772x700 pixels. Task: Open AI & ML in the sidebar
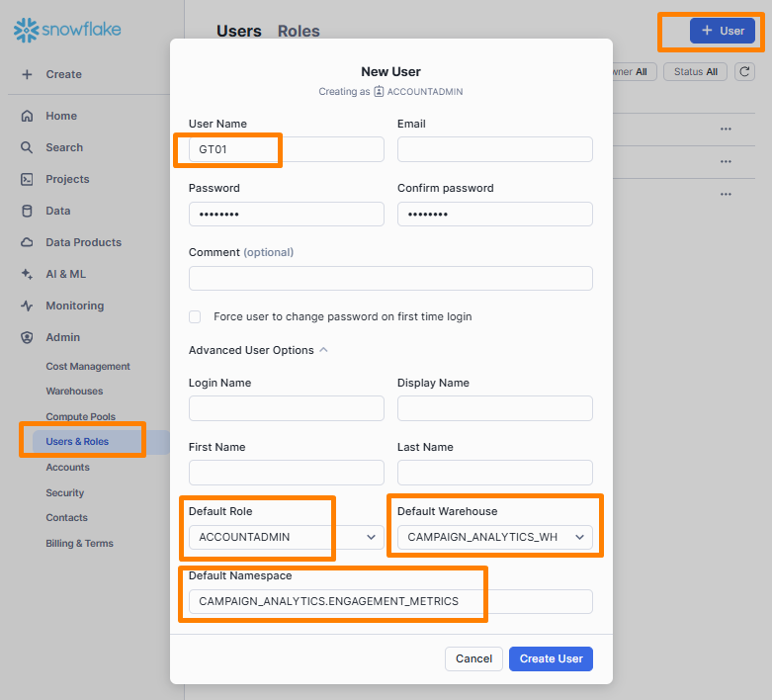pyautogui.click(x=65, y=274)
